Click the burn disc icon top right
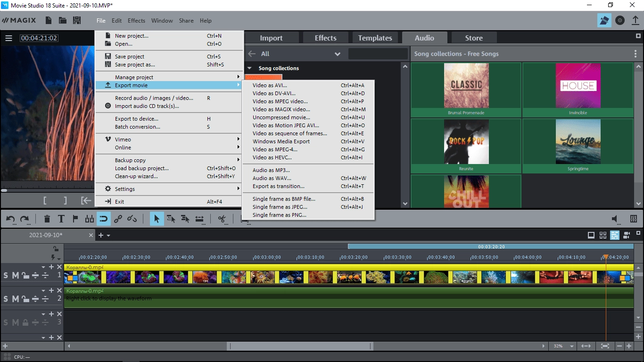The height and width of the screenshot is (362, 644). (x=620, y=20)
